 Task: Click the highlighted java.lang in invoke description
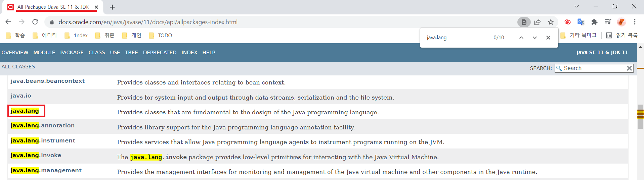pos(146,157)
